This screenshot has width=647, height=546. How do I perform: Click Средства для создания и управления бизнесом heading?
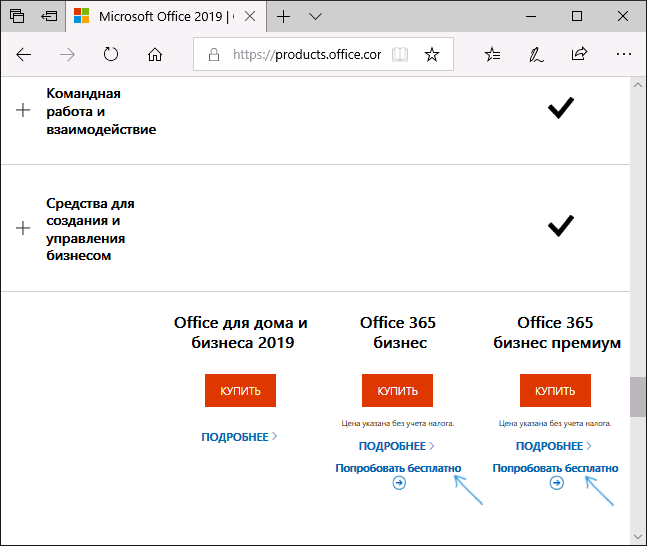coord(90,229)
